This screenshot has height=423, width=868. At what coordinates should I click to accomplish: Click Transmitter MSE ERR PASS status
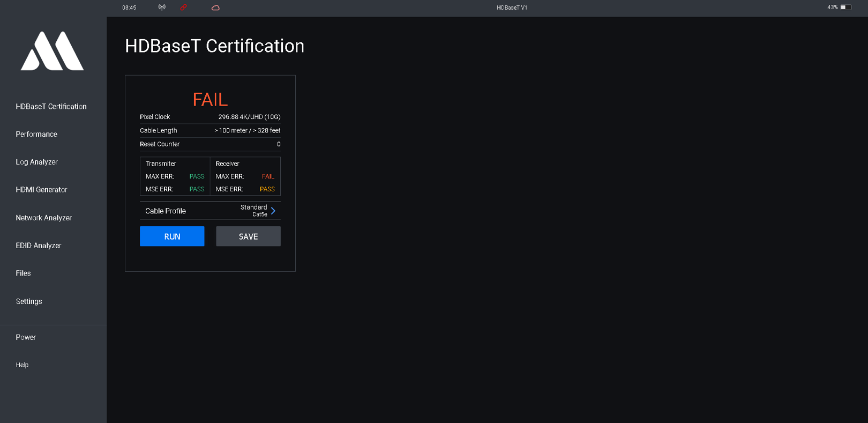point(197,189)
